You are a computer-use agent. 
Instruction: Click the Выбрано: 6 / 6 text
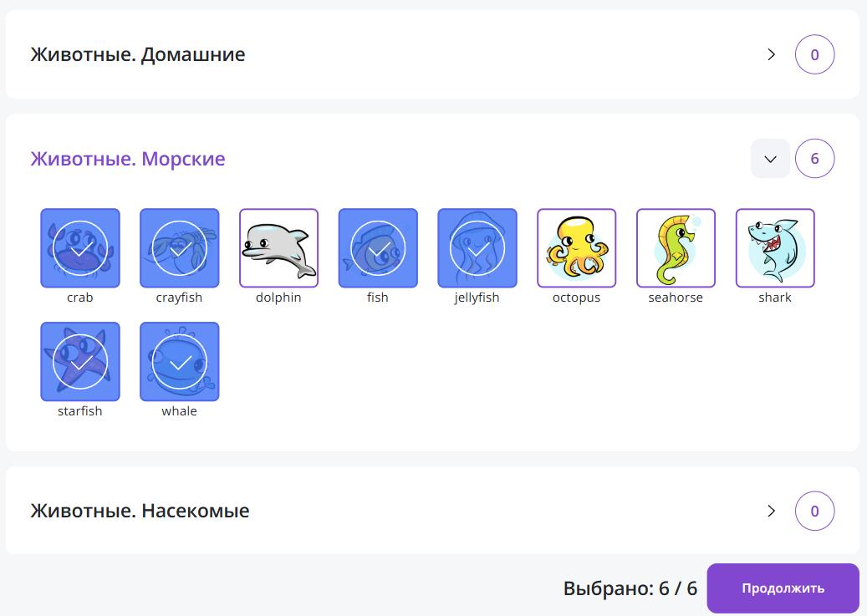pyautogui.click(x=630, y=588)
